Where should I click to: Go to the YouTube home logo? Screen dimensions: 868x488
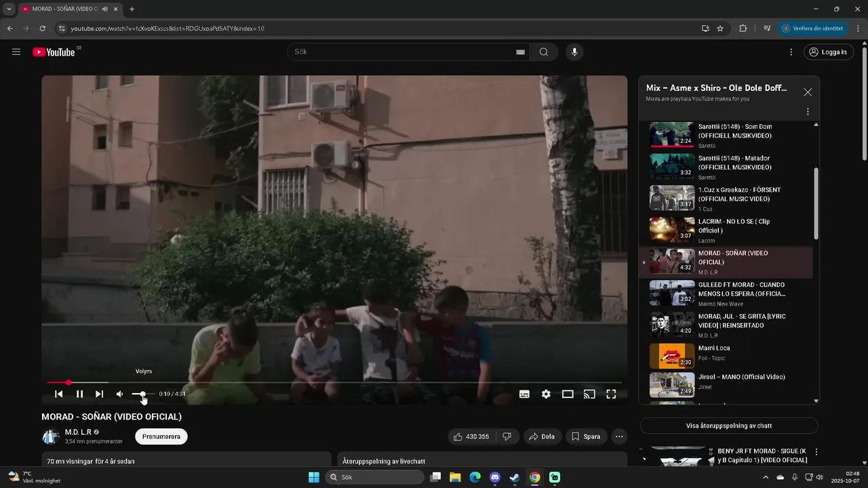tap(54, 52)
